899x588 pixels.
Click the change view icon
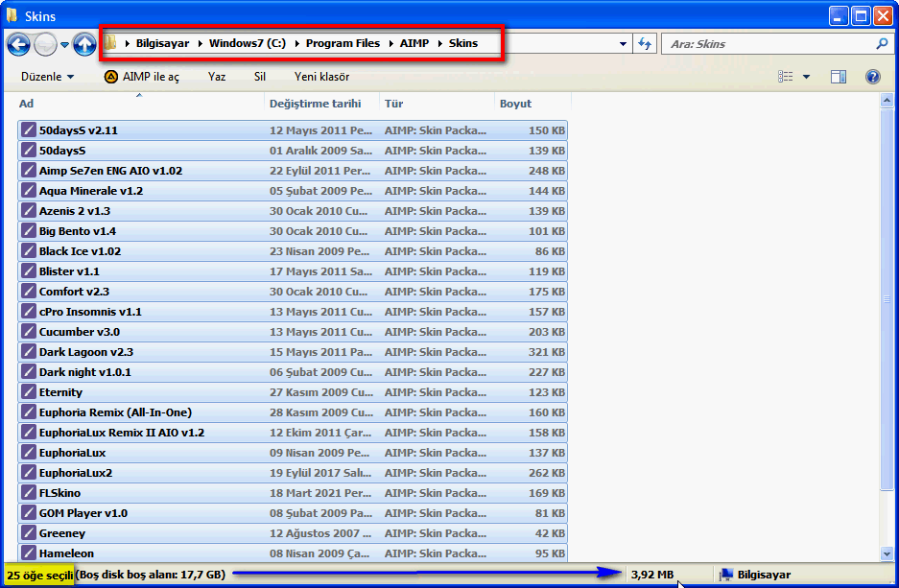pos(786,76)
